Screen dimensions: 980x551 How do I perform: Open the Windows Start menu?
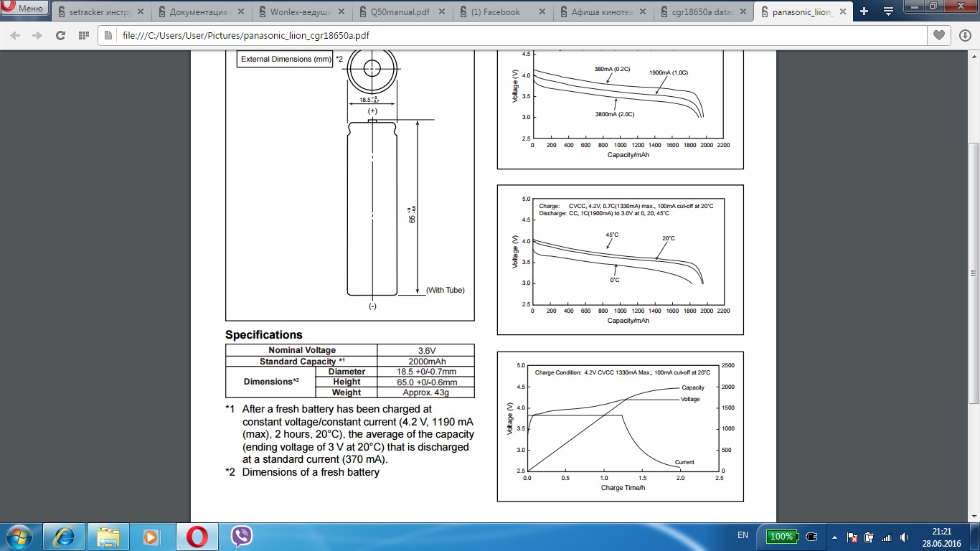pos(17,537)
